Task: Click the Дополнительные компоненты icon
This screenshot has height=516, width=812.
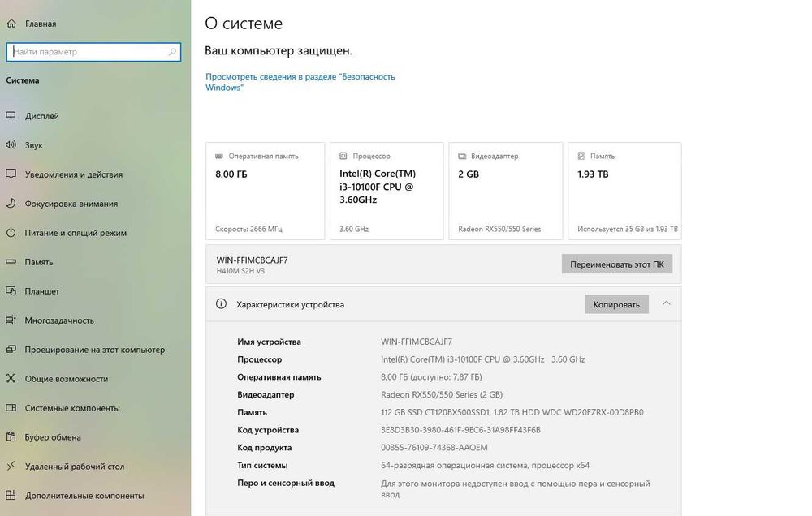Action: pyautogui.click(x=11, y=495)
